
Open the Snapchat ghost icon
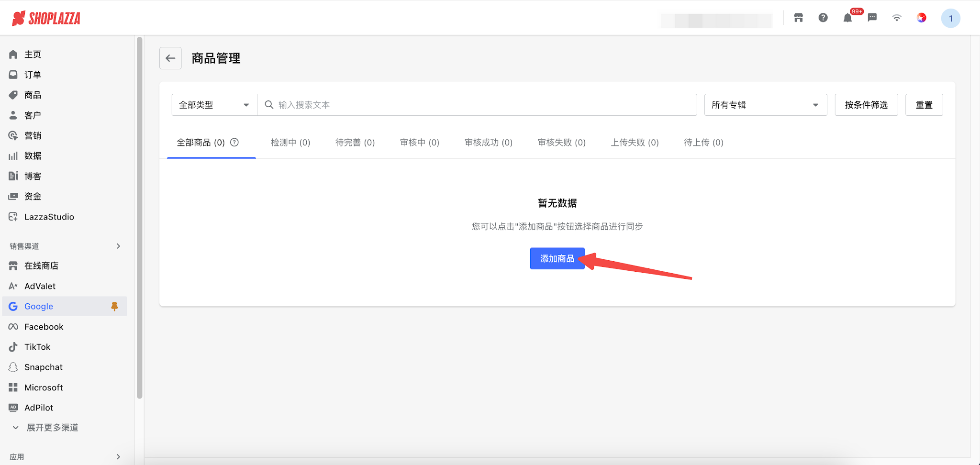(13, 367)
